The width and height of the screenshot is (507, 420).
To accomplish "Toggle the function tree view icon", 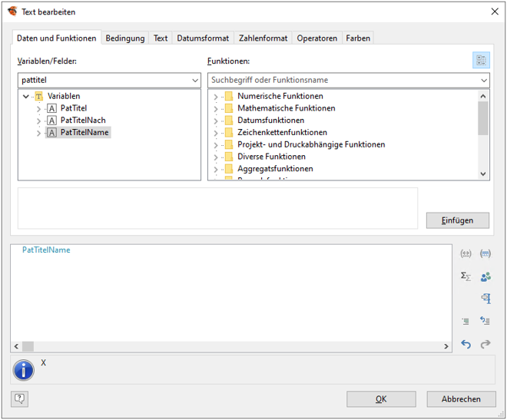I will pos(481,60).
